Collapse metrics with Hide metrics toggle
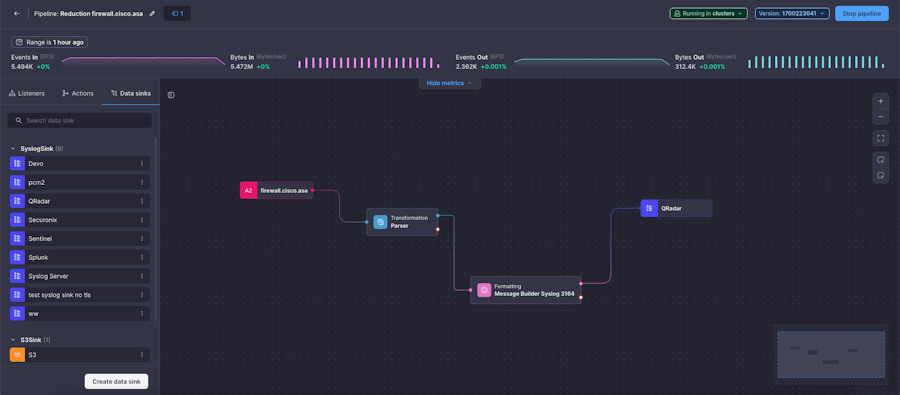The height and width of the screenshot is (395, 900). tap(449, 83)
